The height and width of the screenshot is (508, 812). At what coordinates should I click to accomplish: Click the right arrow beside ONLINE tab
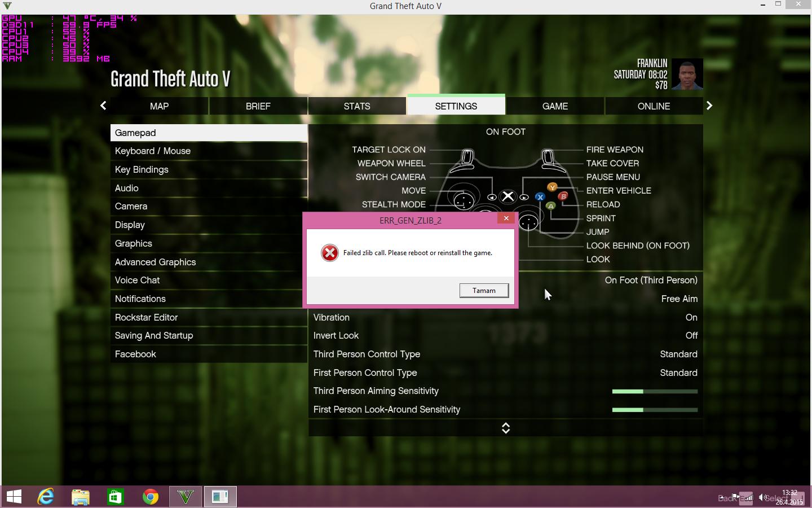tap(709, 106)
